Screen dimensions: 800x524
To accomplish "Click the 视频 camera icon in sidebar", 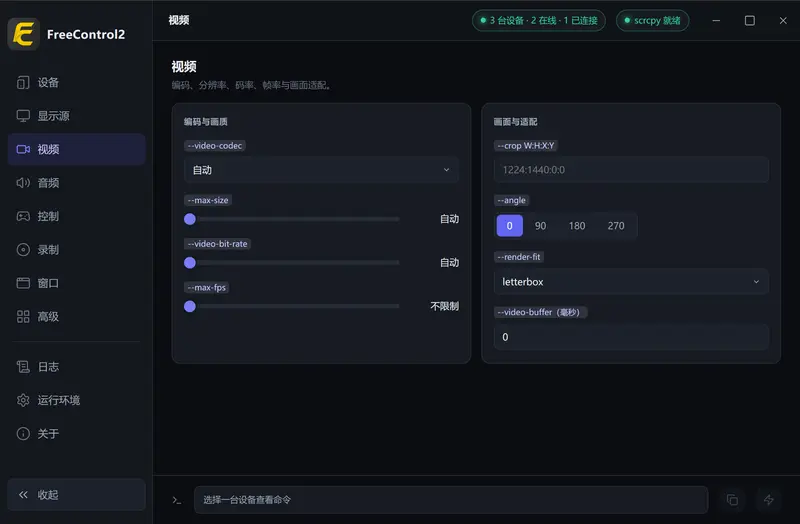I will point(23,149).
